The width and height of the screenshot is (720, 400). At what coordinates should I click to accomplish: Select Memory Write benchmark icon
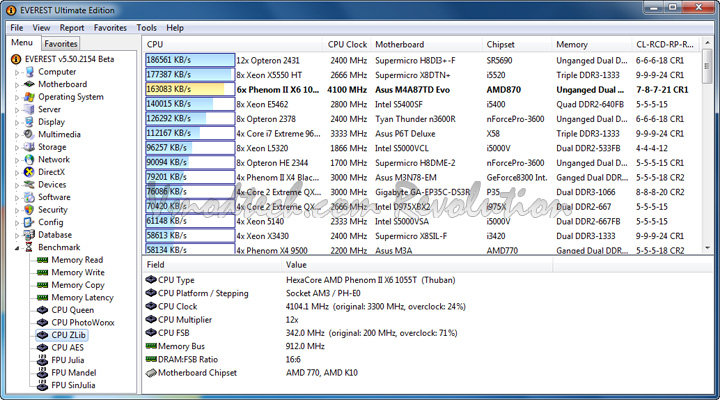tap(42, 272)
